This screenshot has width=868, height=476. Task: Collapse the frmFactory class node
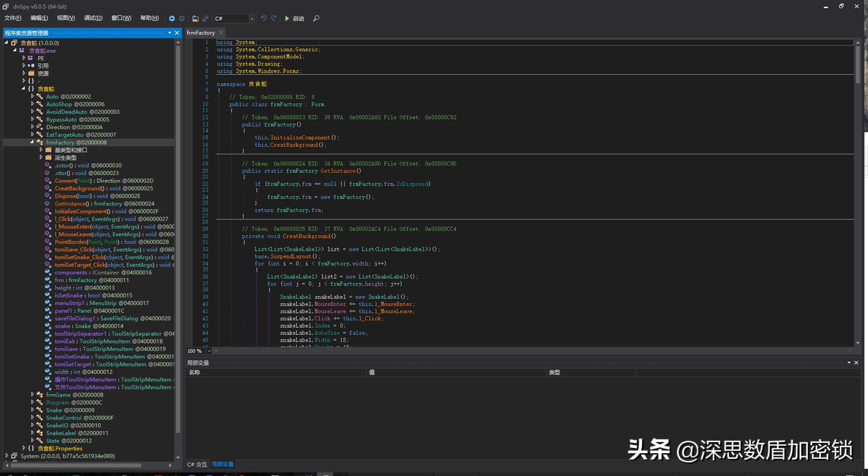[x=32, y=142]
